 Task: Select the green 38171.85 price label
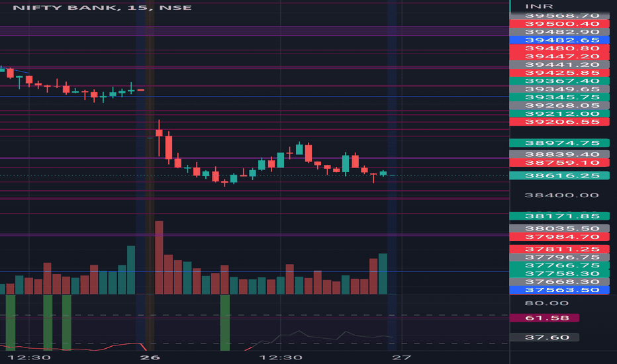tap(559, 216)
